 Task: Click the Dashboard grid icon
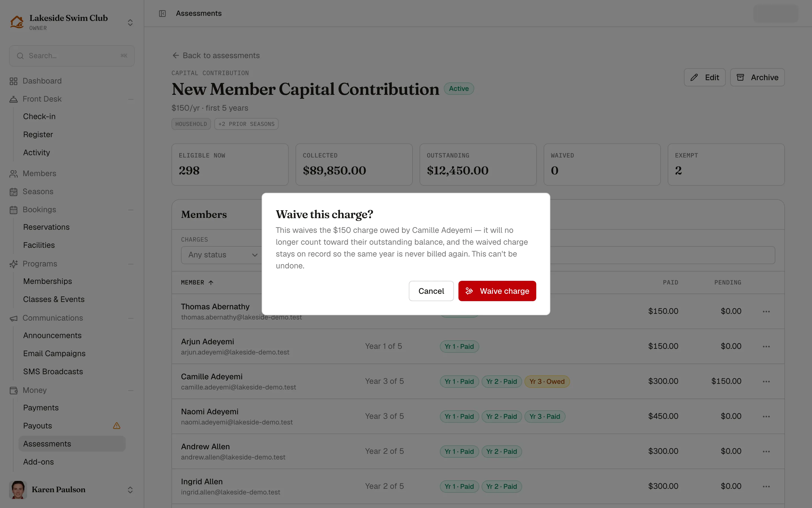click(14, 81)
